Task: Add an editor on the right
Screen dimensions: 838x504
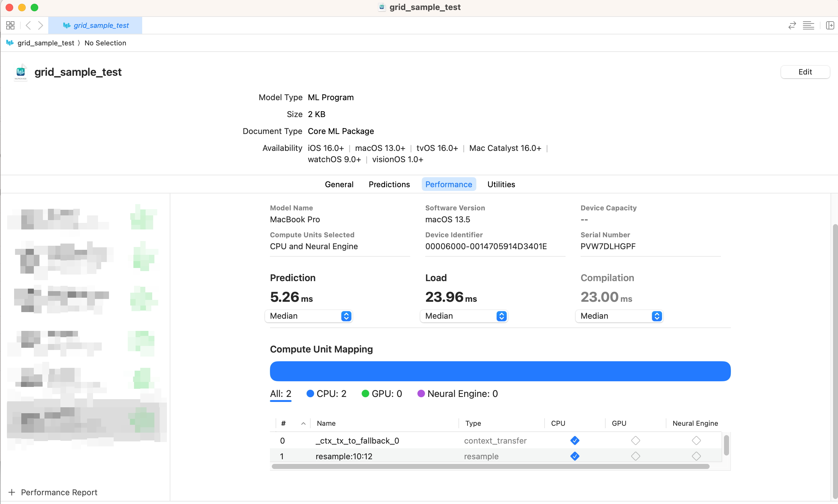Action: tap(830, 25)
